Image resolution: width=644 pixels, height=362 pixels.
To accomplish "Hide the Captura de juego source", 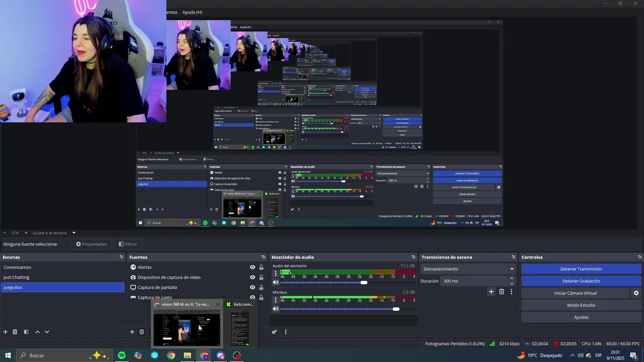I will 253,297.
